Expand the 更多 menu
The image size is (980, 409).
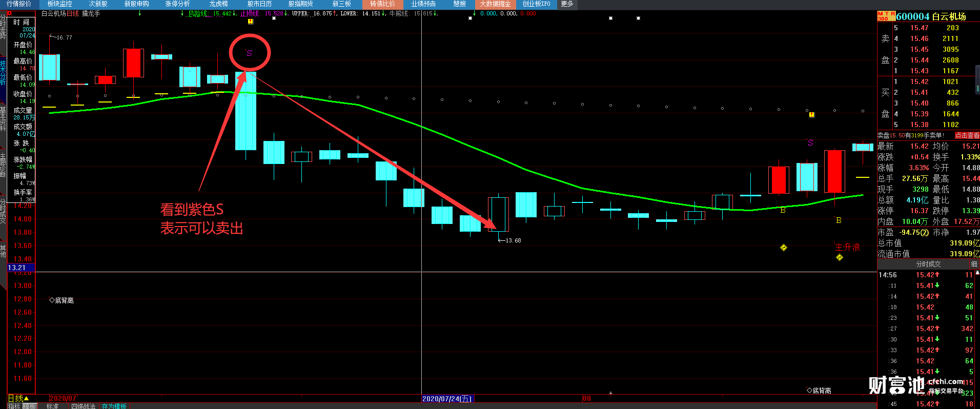567,4
